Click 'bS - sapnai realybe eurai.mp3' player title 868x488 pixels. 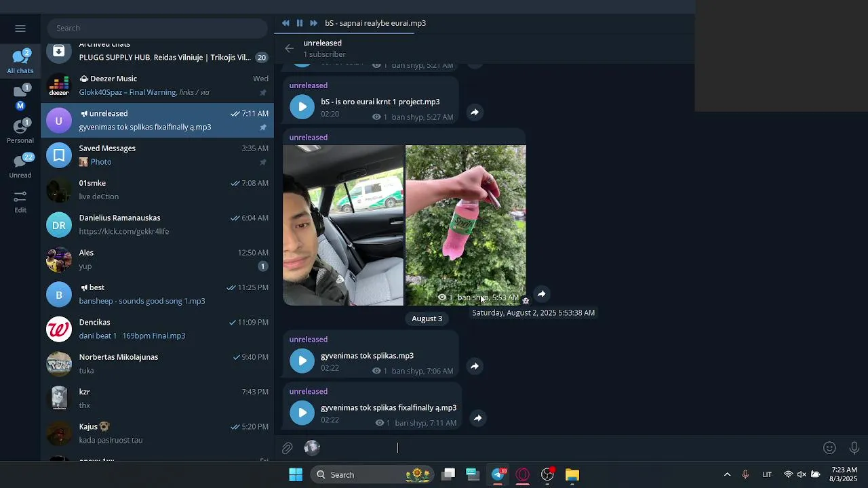click(x=375, y=23)
